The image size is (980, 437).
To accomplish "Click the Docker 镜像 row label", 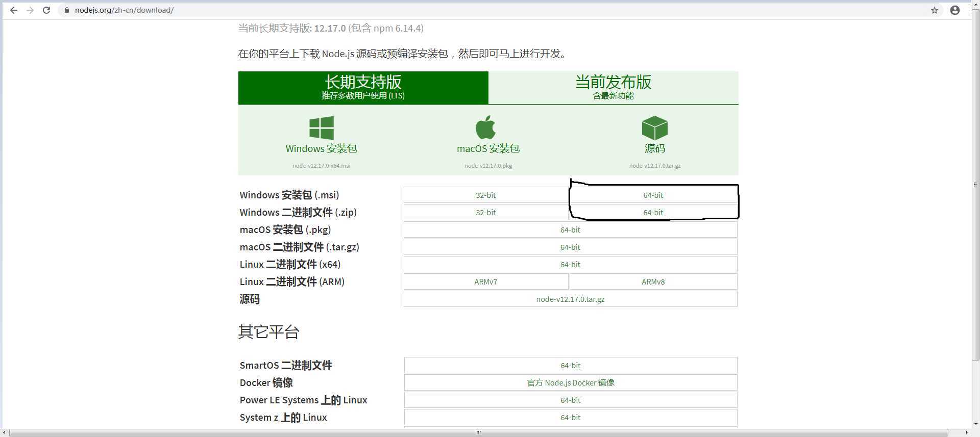I will (266, 383).
